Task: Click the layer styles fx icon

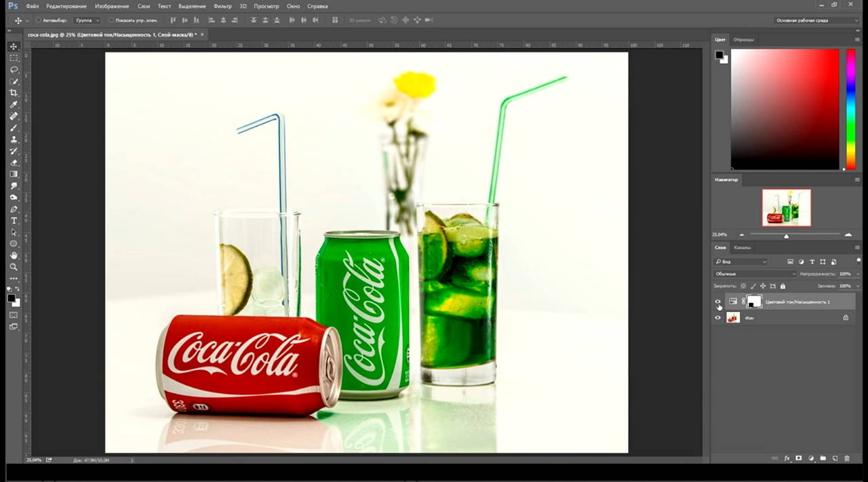Action: click(787, 458)
